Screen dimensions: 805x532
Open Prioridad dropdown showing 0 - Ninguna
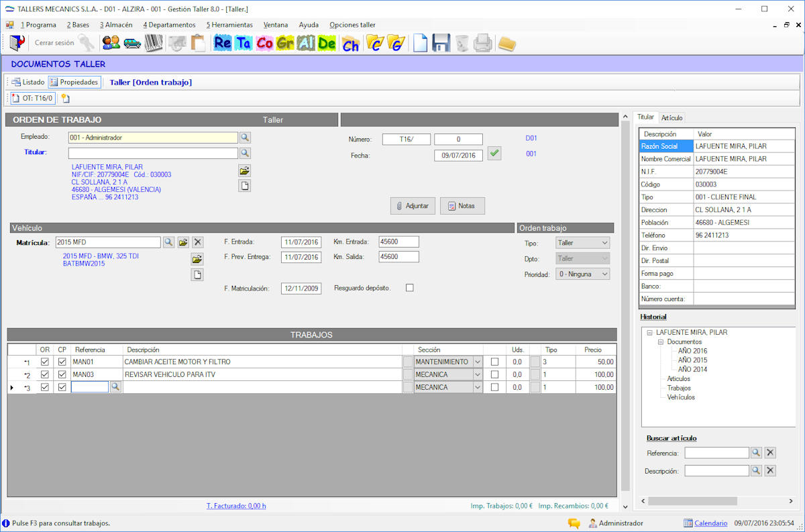click(x=583, y=274)
